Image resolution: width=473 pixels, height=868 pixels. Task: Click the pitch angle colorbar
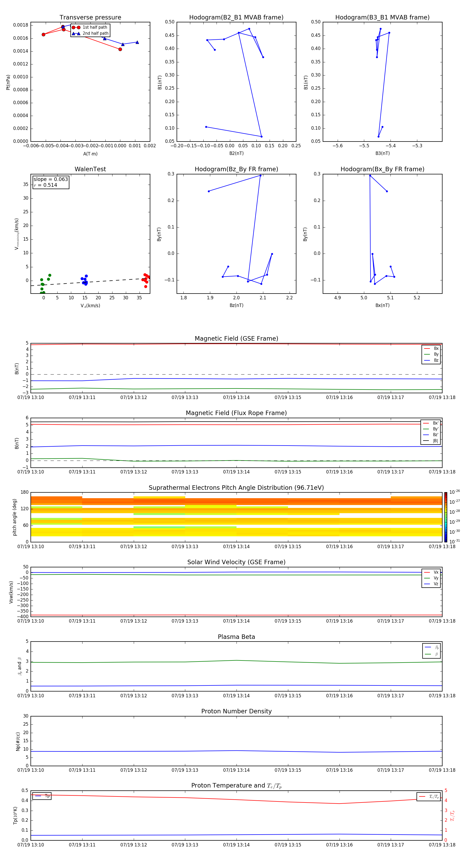(446, 517)
